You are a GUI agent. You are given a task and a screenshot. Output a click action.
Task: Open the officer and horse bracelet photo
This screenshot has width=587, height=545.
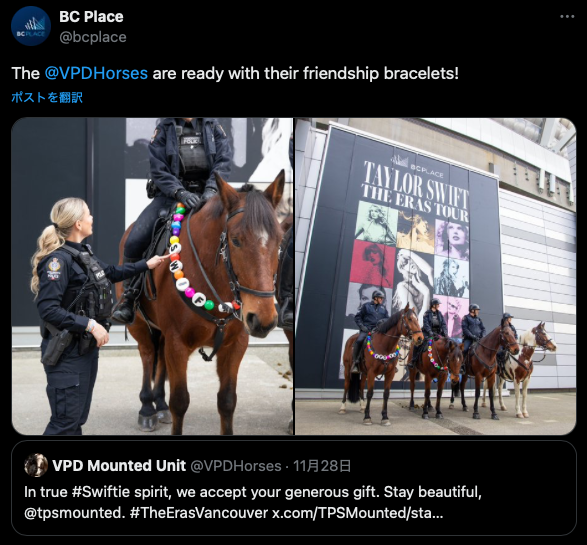coord(152,276)
